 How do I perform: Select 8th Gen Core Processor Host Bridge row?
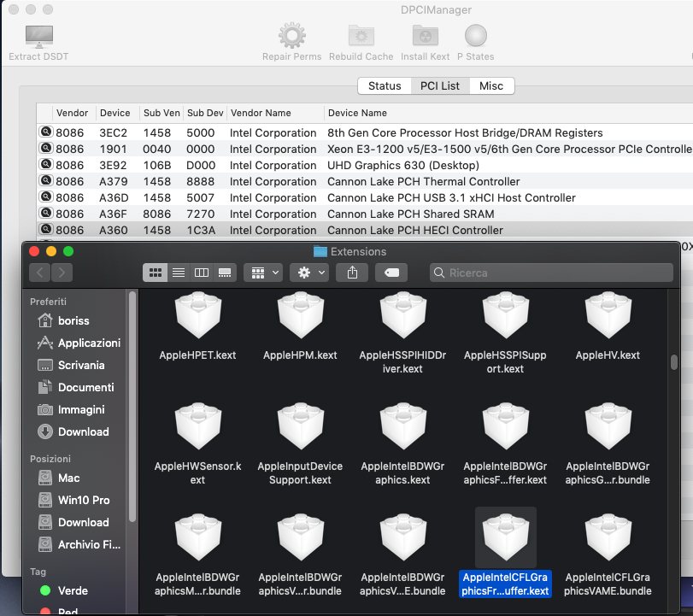tap(365, 132)
